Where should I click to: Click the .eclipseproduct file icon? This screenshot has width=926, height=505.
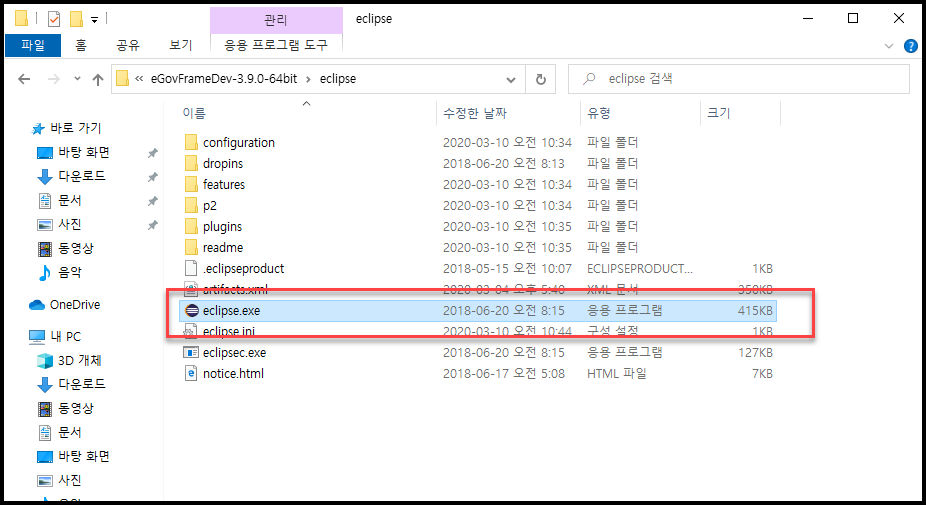(191, 268)
